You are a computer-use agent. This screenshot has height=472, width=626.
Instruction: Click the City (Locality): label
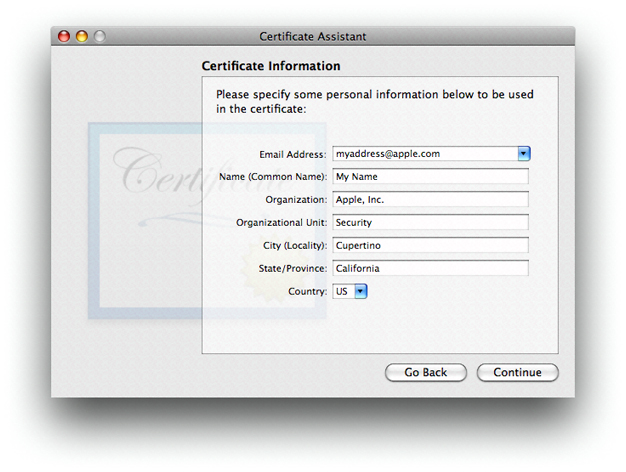[295, 246]
